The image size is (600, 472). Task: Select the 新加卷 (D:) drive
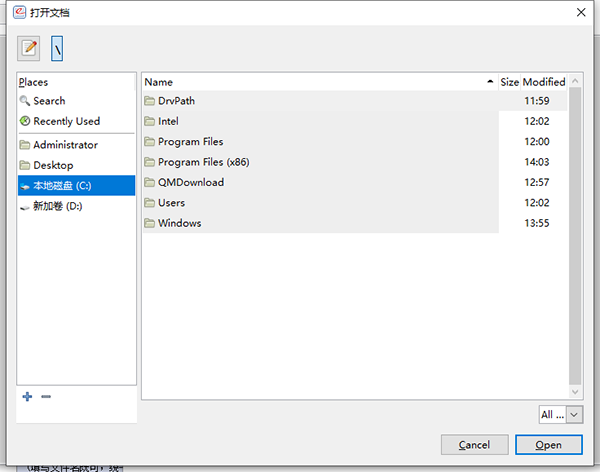pyautogui.click(x=58, y=205)
